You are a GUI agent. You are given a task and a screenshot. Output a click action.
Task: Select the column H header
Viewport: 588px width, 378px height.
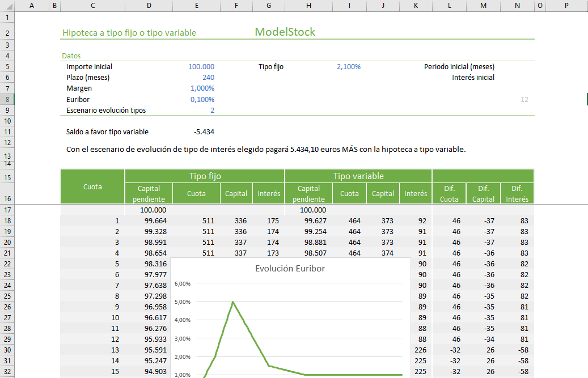308,5
